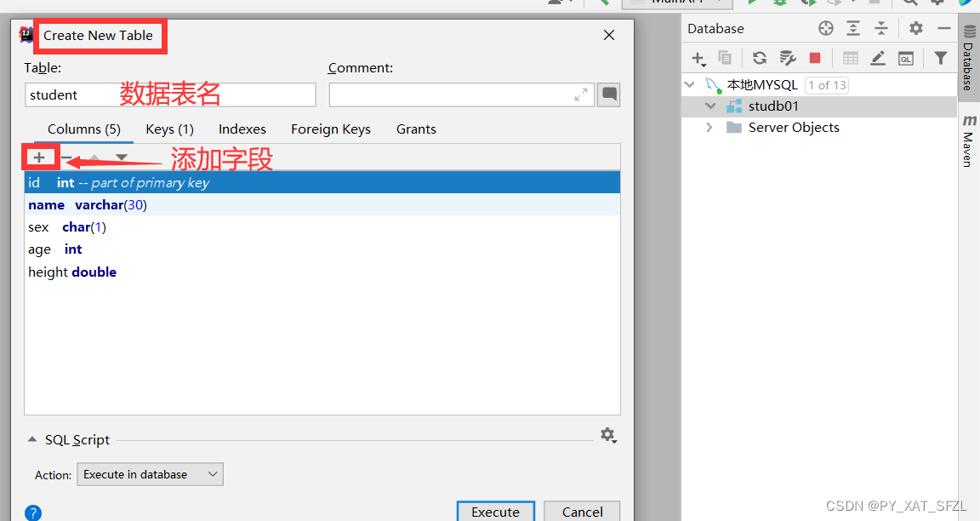This screenshot has height=521, width=980.
Task: Click the Comment input field
Action: (461, 95)
